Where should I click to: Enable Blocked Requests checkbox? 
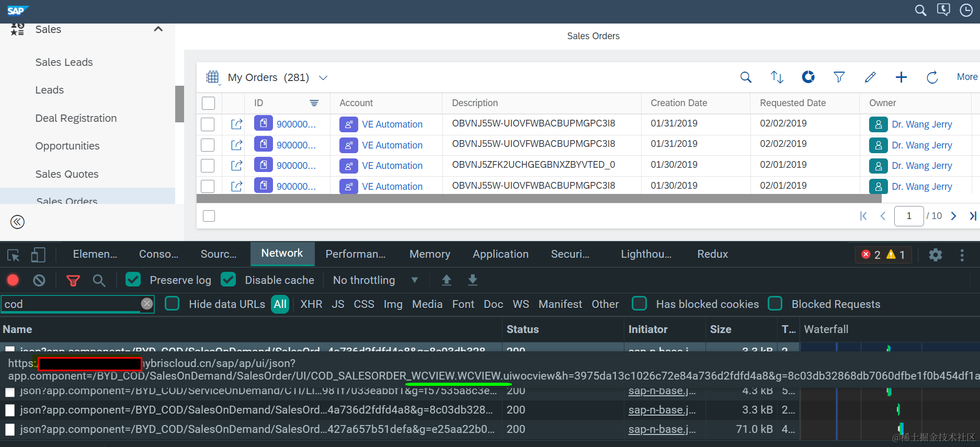[775, 303]
